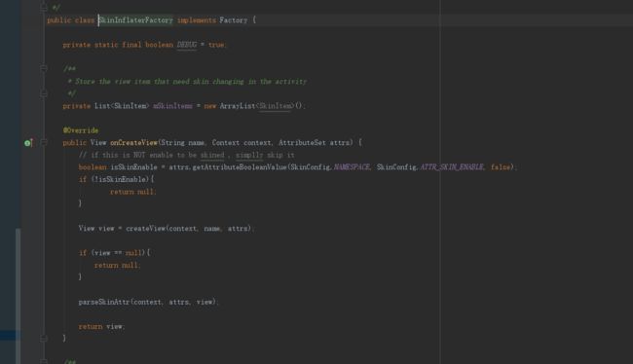Click the vertical scrollbar thumb at left edge
Screen dimensions: 633x364
[x=18, y=296]
